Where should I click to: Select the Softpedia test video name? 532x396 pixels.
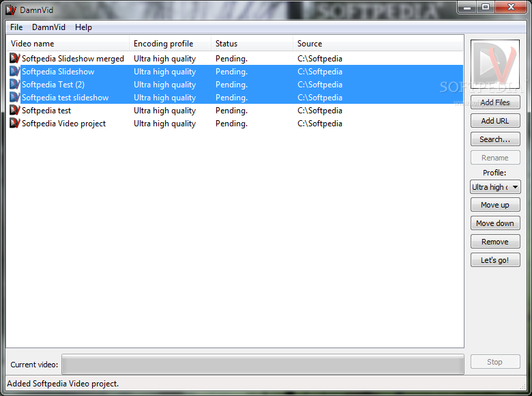click(x=46, y=111)
